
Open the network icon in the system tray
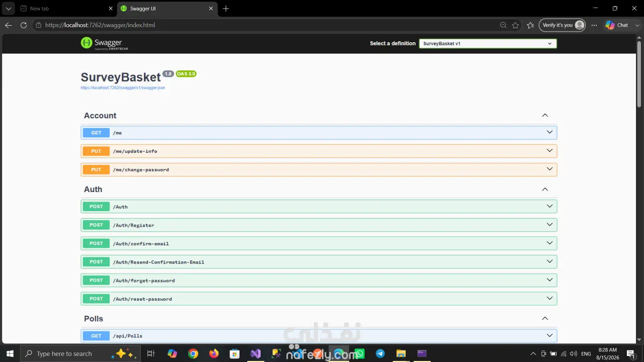[564, 353]
